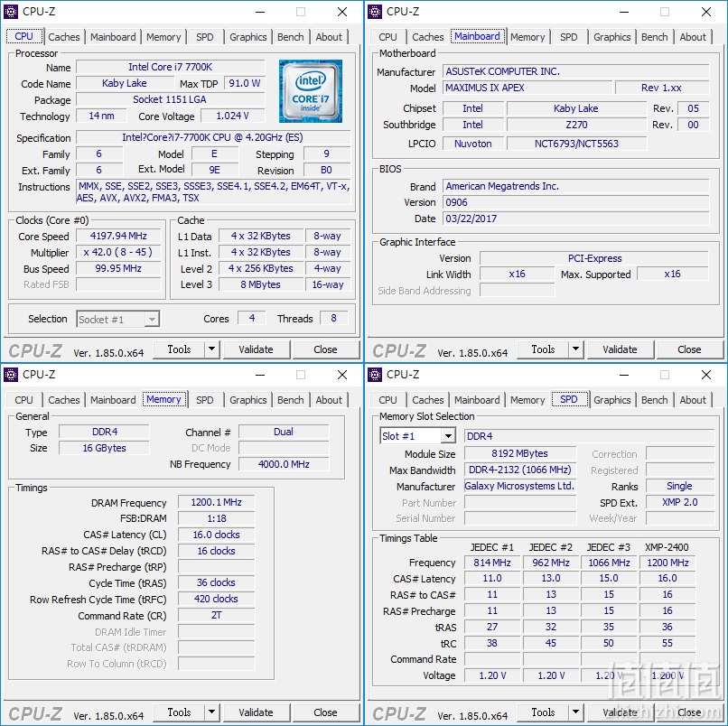728x726 pixels.
Task: Click Tools button in the SPD window
Action: 543,712
